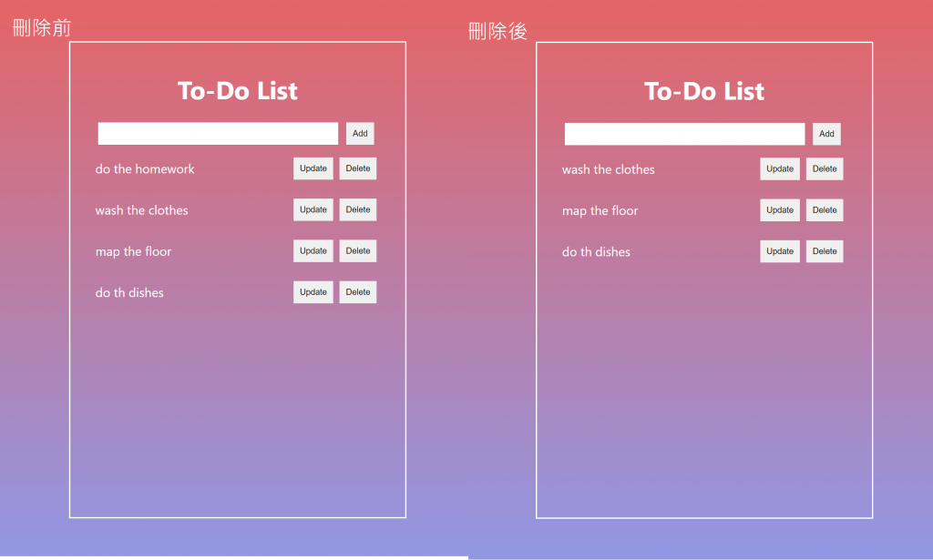
Task: Click Add button in the before-deletion list
Action: tap(360, 134)
